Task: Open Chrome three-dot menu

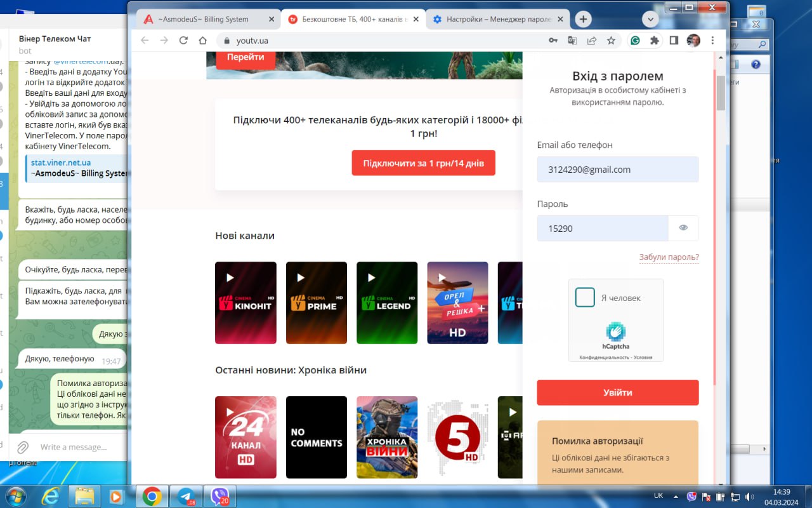Action: click(x=713, y=40)
